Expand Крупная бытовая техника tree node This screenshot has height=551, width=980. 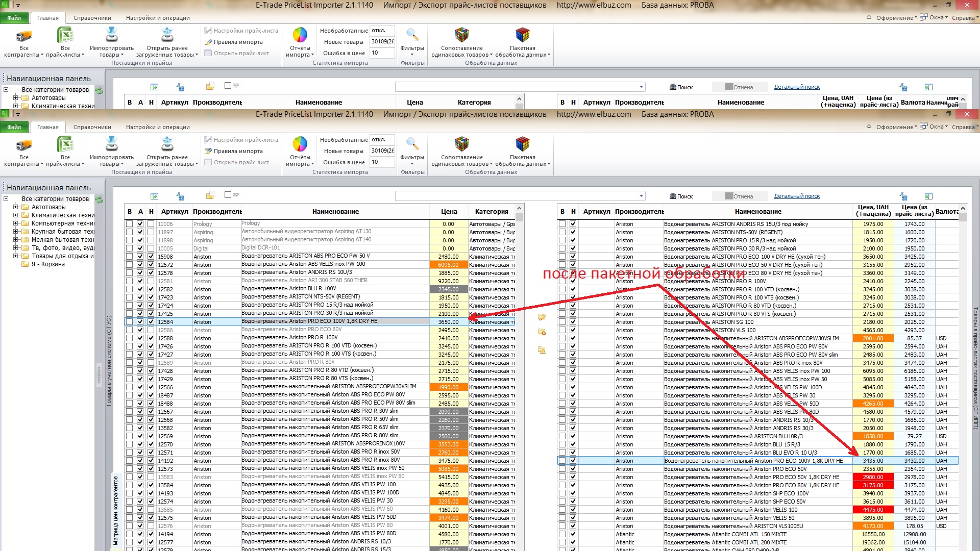click(x=15, y=232)
